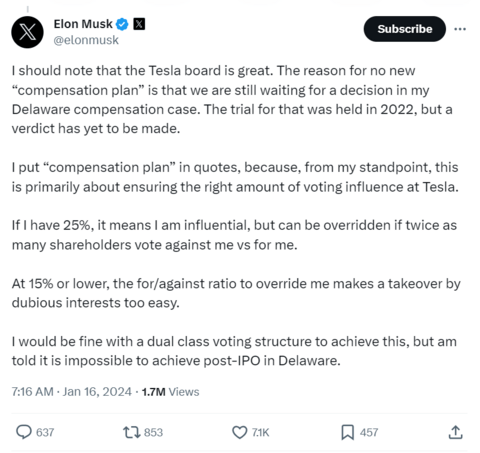
Task: Open the 7:16 AM · Jan 16, 2024 timestamp
Action: (72, 391)
